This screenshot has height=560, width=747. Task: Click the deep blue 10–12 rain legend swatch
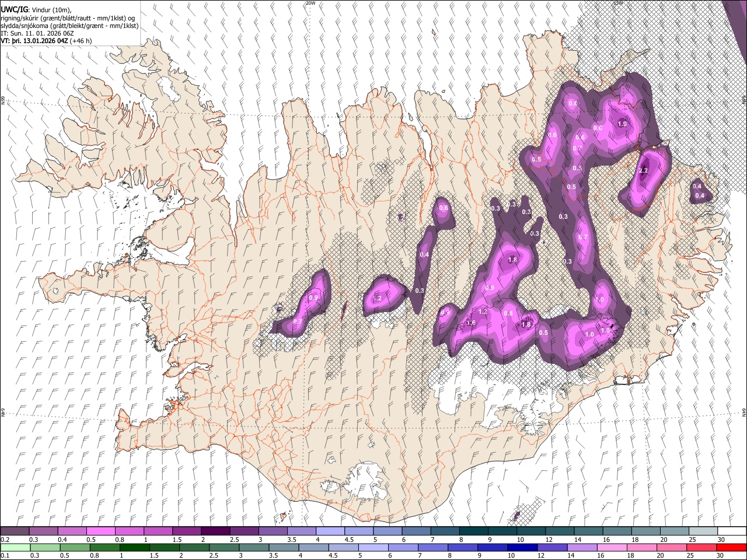pos(522,547)
